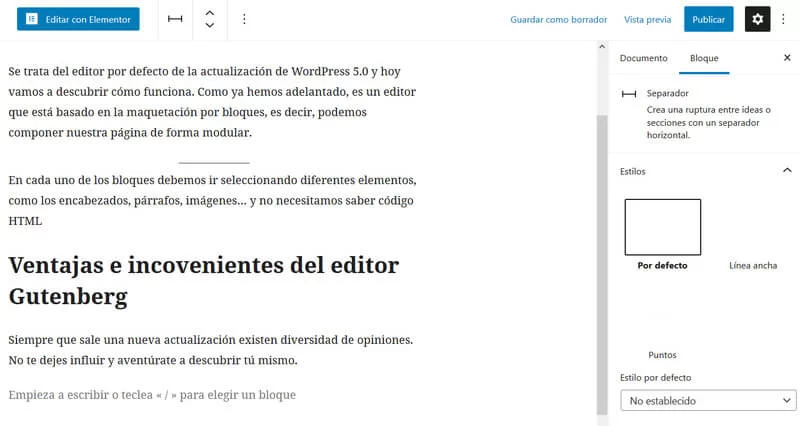Click the Publicar button
This screenshot has width=800, height=426.
pos(708,19)
